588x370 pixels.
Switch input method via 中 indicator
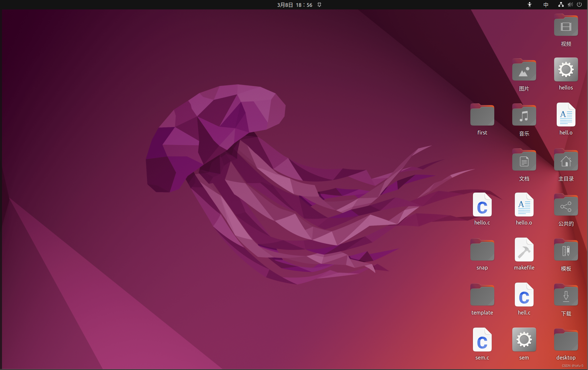[x=546, y=5]
